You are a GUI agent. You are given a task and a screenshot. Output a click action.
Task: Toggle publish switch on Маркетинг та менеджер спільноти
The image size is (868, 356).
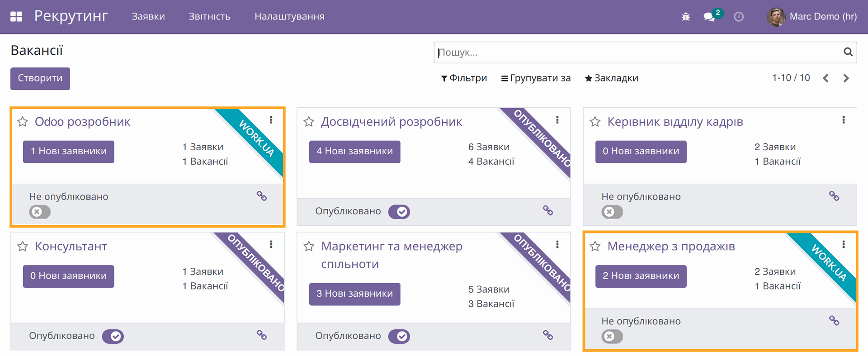pyautogui.click(x=399, y=337)
